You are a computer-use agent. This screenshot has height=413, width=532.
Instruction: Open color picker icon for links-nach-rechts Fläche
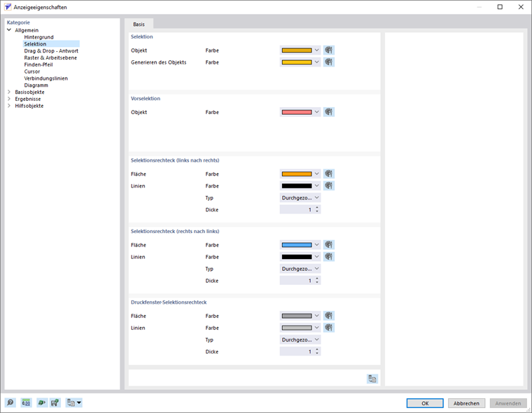tap(329, 174)
